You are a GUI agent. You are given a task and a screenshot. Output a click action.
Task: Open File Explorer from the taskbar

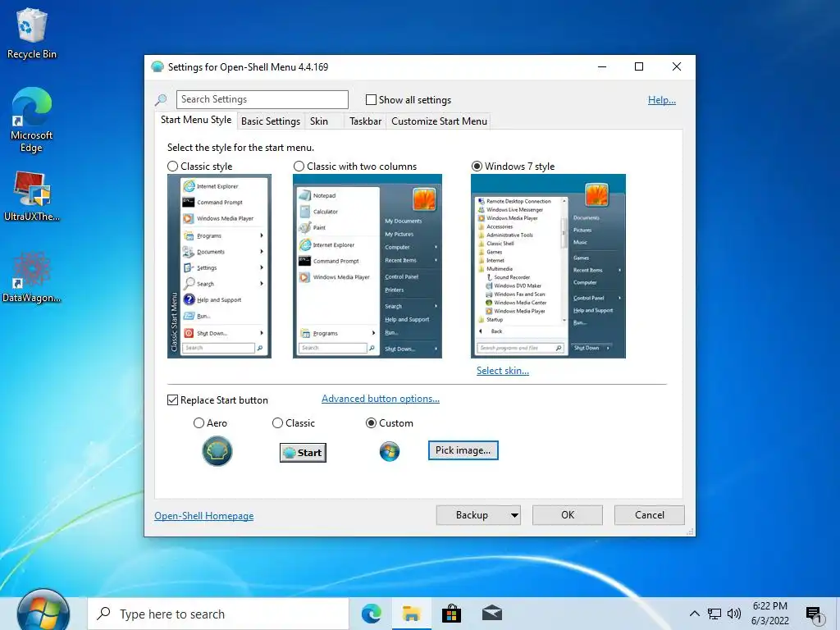tap(412, 614)
